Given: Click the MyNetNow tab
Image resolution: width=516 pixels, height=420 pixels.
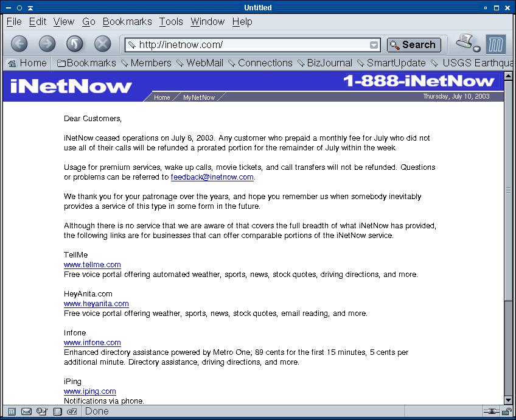Looking at the screenshot, I should pos(199,97).
